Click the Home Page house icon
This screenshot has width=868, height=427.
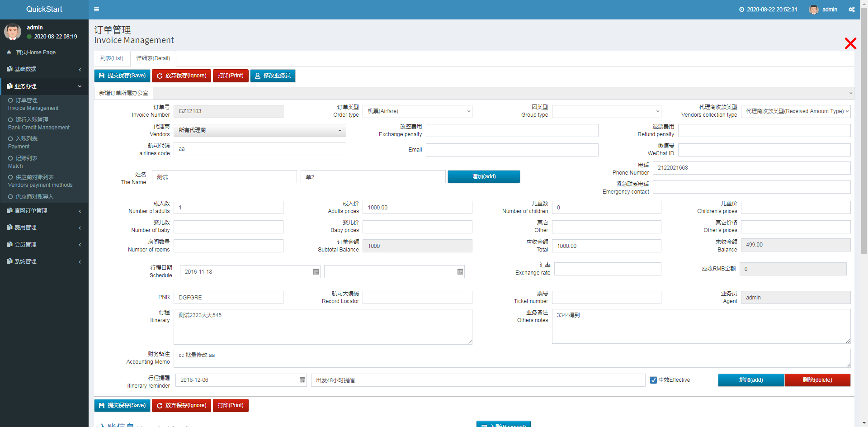click(x=9, y=52)
